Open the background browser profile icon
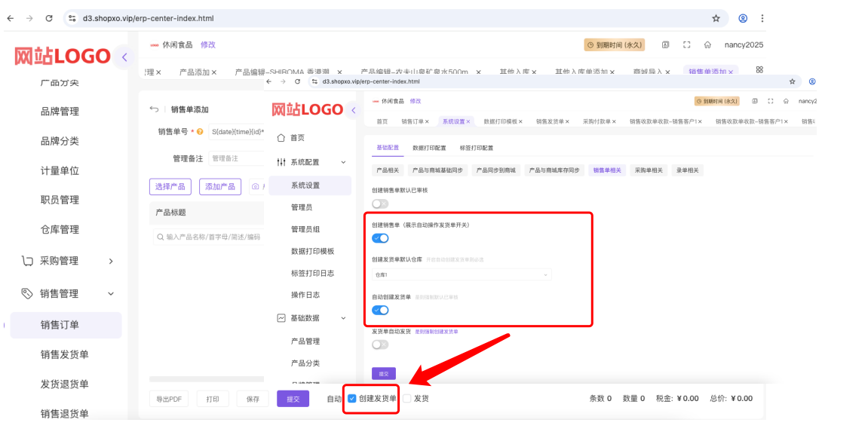 tap(743, 18)
